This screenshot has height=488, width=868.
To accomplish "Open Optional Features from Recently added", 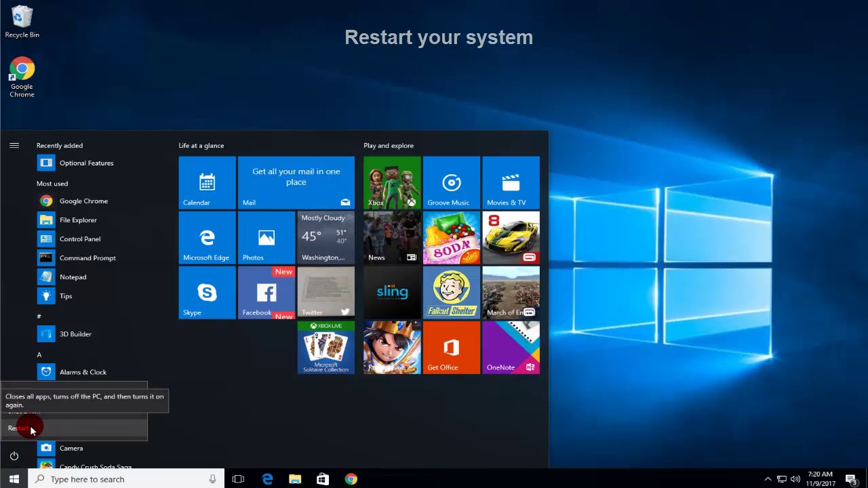I will (86, 163).
